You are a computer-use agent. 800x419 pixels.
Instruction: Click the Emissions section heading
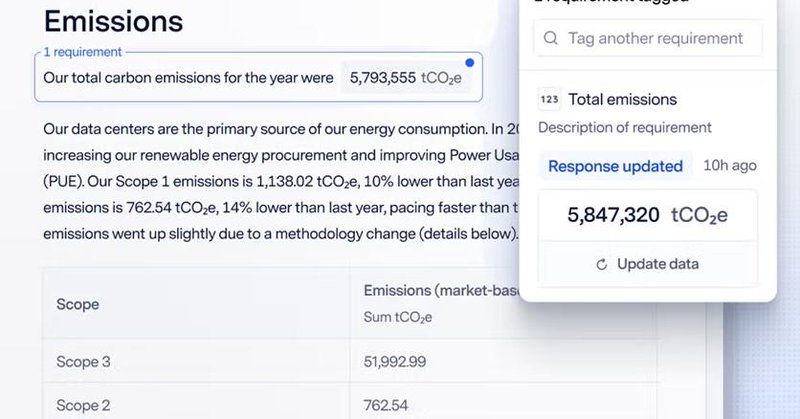[x=113, y=21]
